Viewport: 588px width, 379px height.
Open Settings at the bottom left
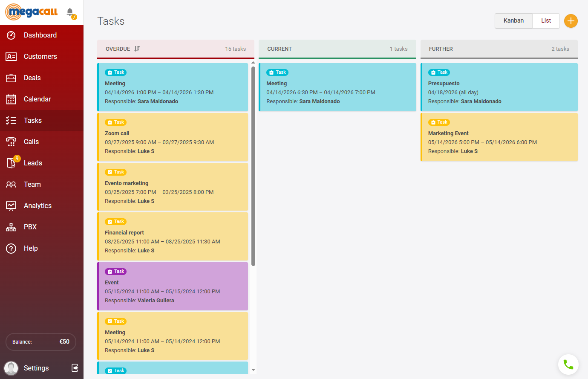pyautogui.click(x=36, y=367)
